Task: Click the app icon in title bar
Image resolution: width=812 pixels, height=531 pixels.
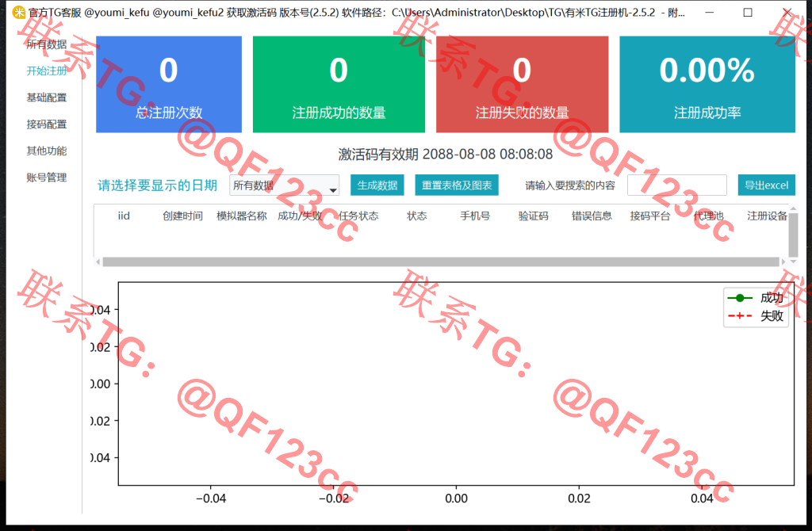Action: pyautogui.click(x=19, y=12)
